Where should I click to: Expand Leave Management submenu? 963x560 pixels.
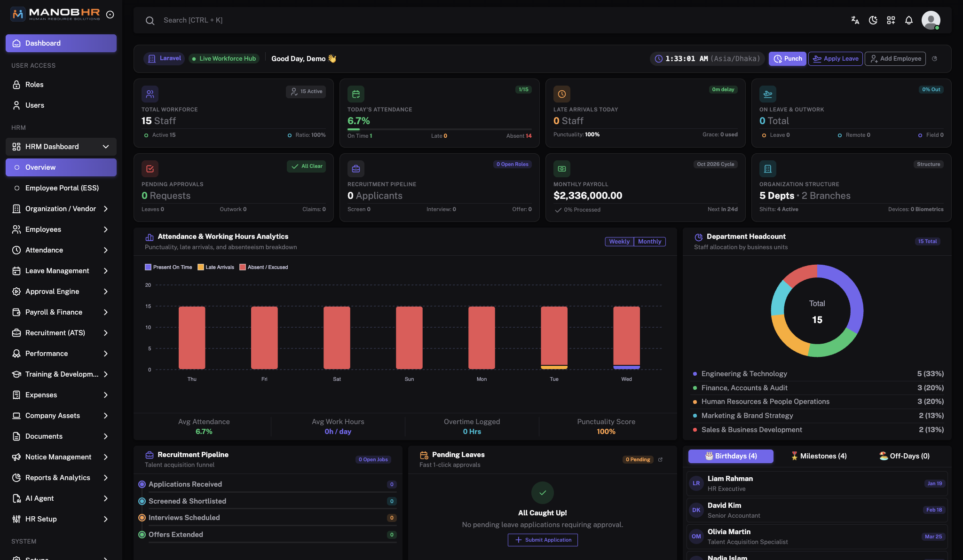61,271
